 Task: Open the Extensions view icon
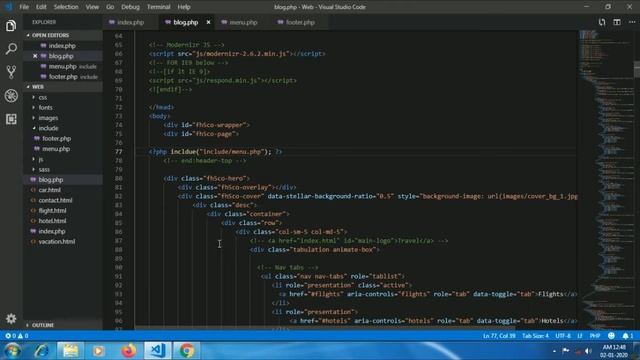pos(11,119)
